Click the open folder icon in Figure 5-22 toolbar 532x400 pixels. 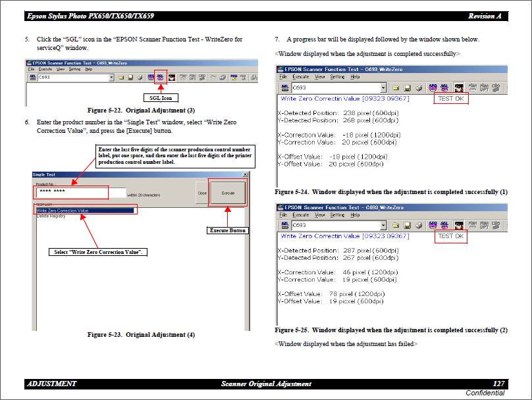click(121, 77)
